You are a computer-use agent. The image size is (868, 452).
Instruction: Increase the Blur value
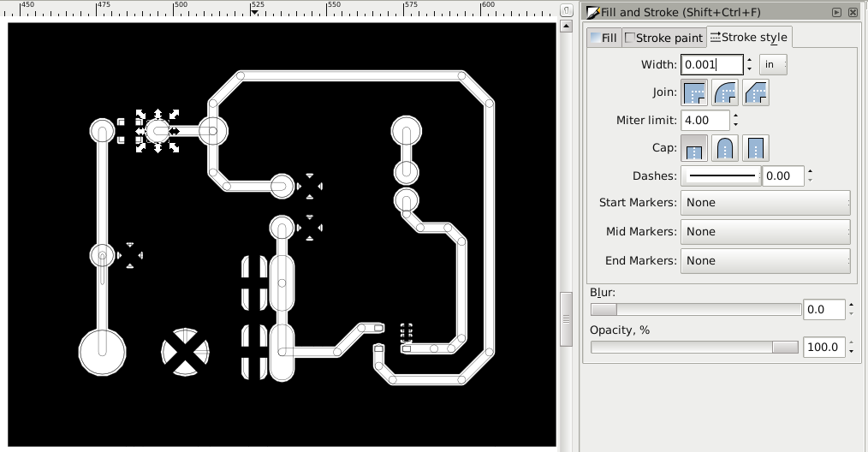click(852, 306)
